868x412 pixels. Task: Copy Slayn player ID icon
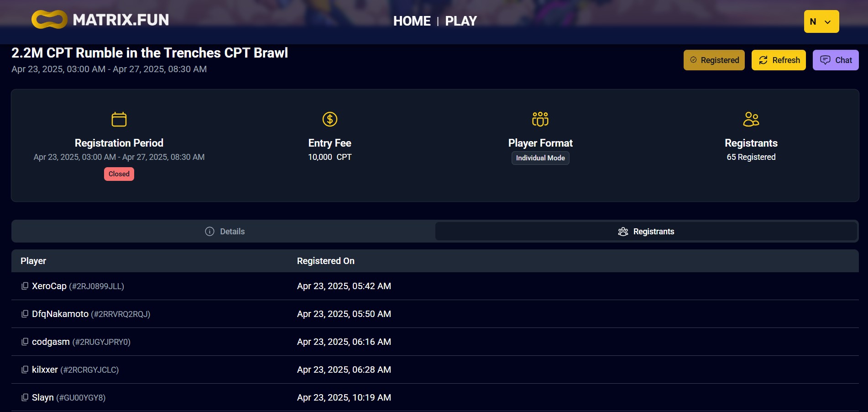(25, 397)
